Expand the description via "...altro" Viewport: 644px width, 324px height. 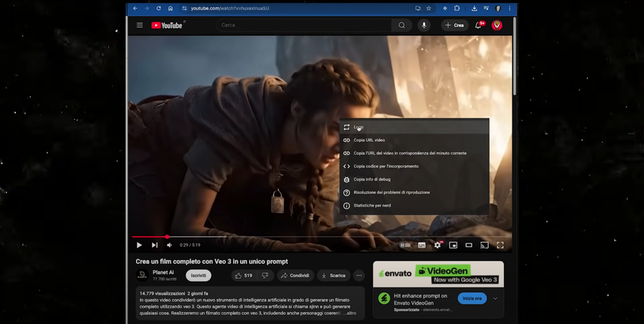tap(350, 313)
